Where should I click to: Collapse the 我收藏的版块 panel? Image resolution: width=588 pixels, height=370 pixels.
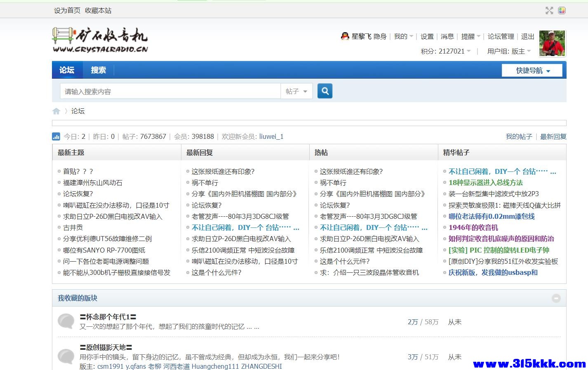556,298
